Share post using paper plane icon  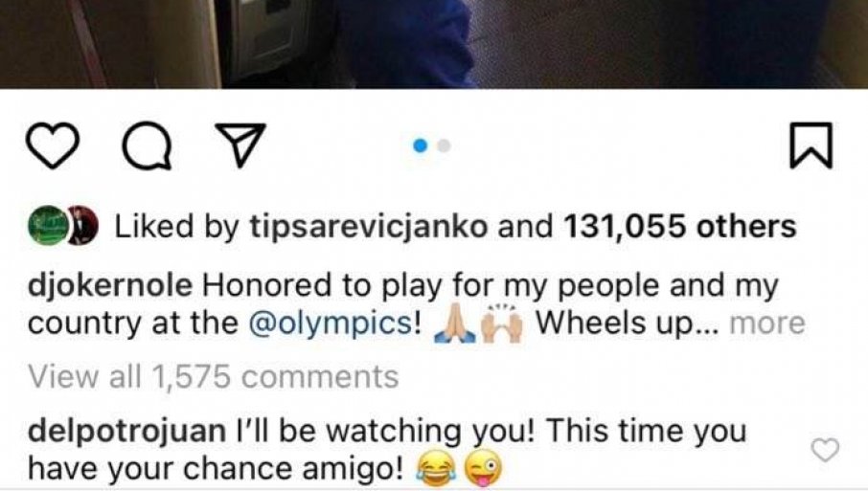pos(240,145)
